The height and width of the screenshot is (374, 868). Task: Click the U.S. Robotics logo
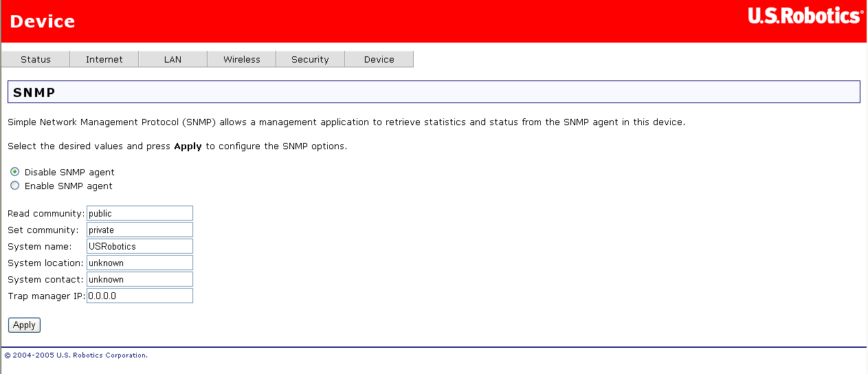pyautogui.click(x=805, y=16)
